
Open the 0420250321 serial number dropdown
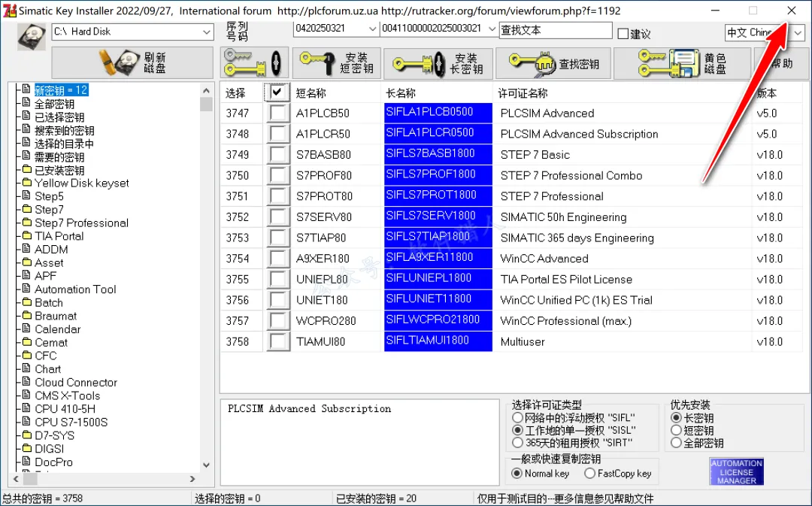(x=372, y=29)
